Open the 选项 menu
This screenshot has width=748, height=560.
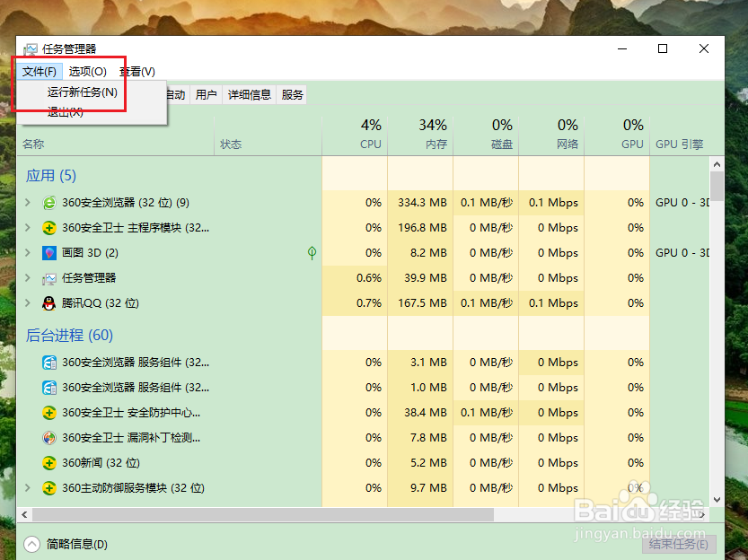tap(86, 71)
